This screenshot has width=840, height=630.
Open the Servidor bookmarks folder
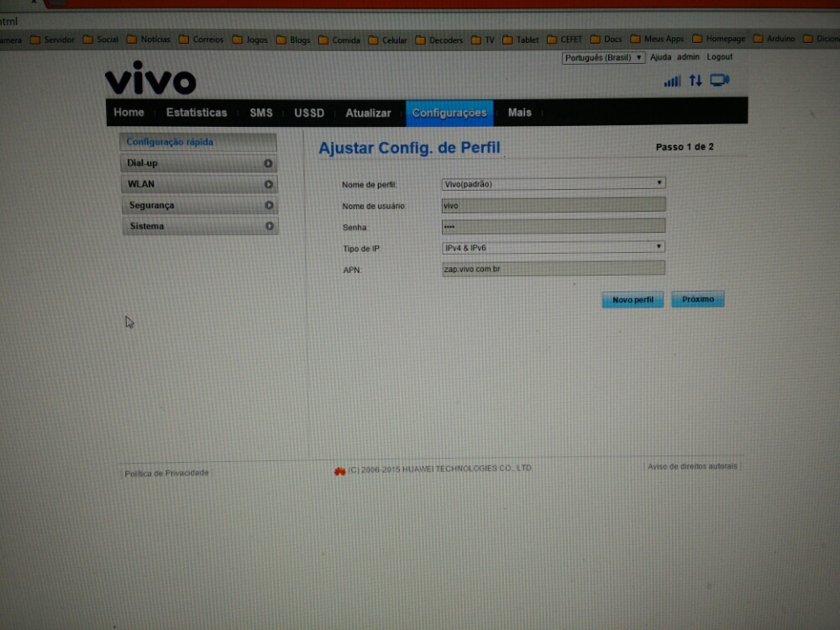click(52, 39)
